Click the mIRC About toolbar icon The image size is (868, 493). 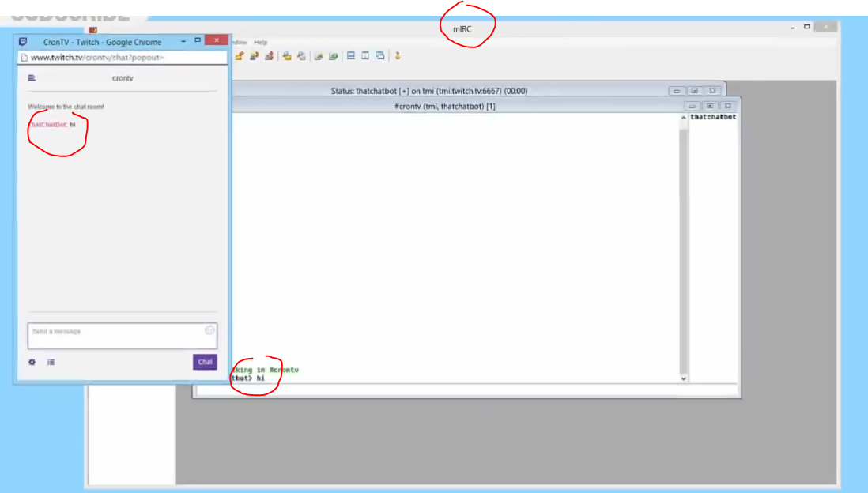coord(398,56)
